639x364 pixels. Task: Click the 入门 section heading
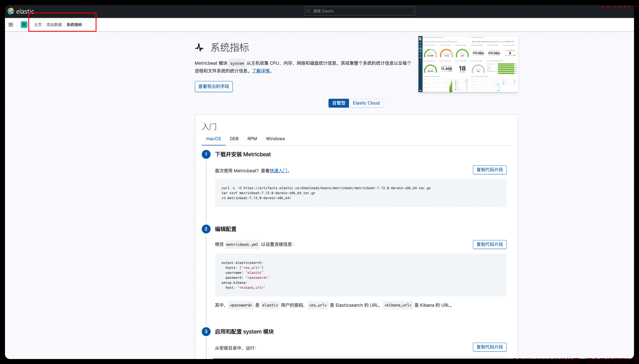click(x=209, y=127)
